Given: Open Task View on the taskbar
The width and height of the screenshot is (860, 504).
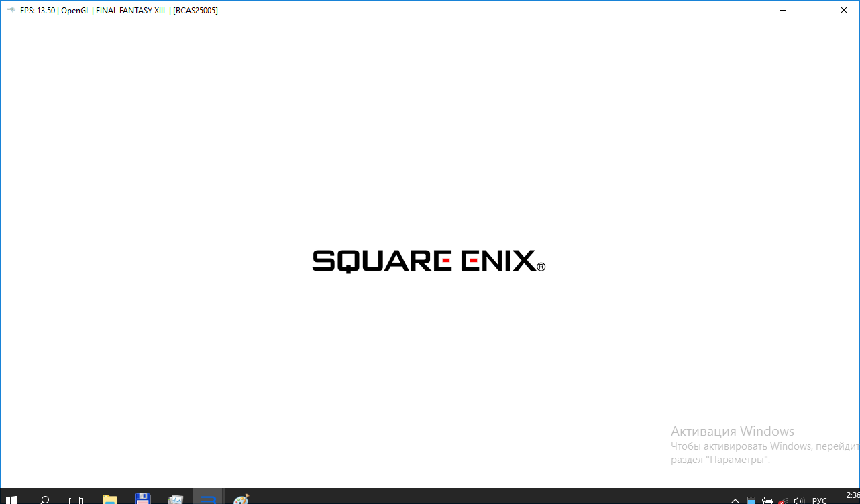Looking at the screenshot, I should [x=76, y=499].
